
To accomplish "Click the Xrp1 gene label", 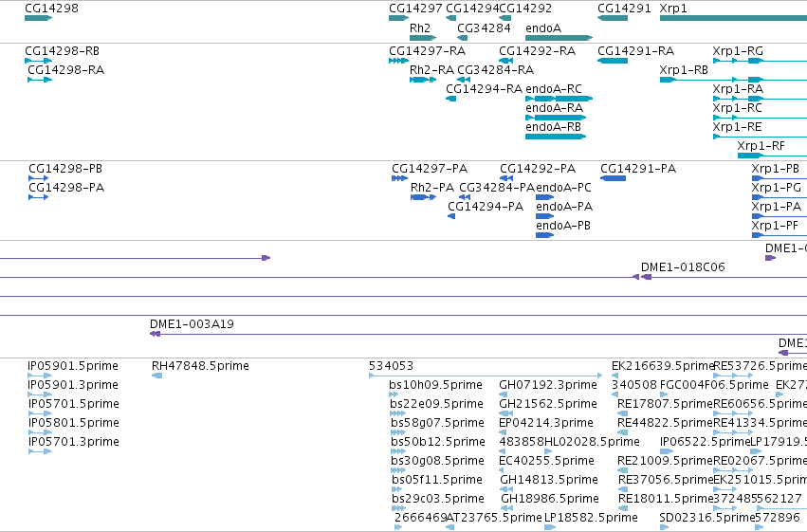I will pos(673,9).
